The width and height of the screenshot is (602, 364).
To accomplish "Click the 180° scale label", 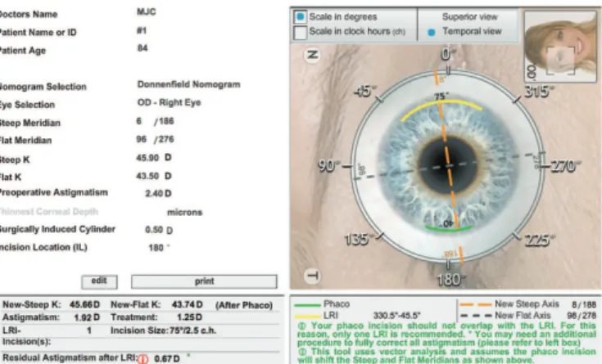I will pyautogui.click(x=451, y=280).
